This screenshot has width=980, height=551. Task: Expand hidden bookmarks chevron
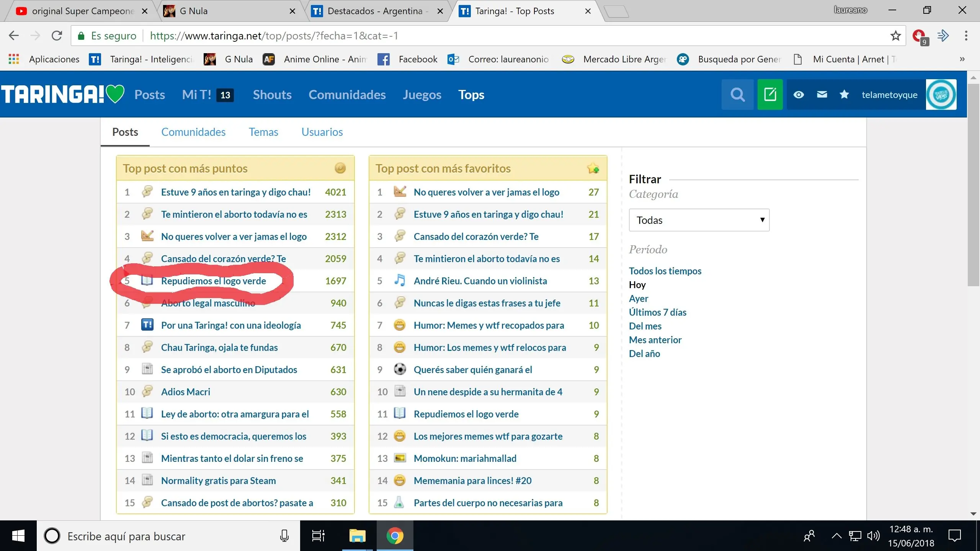(x=962, y=59)
